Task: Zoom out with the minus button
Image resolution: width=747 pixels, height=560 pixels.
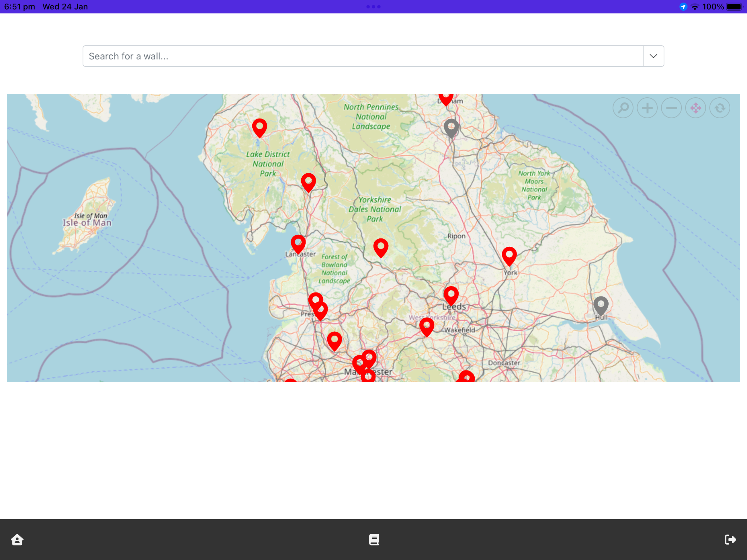Action: click(x=671, y=108)
